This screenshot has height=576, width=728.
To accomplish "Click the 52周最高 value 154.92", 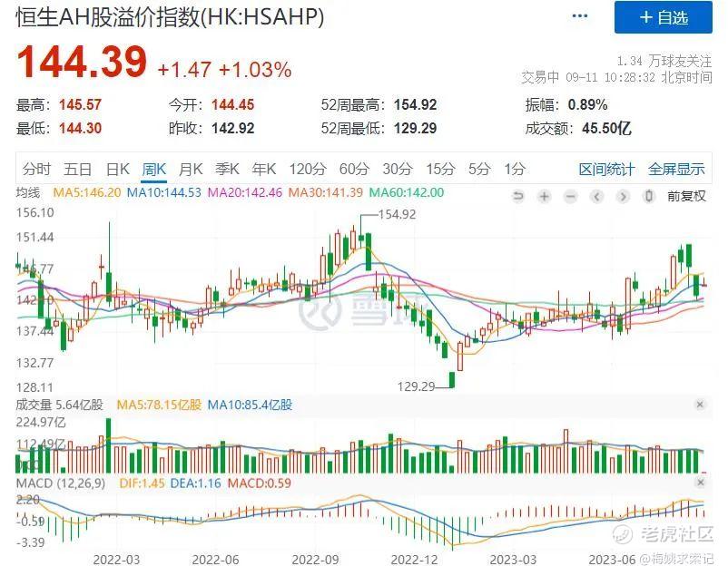I will click(x=416, y=105).
